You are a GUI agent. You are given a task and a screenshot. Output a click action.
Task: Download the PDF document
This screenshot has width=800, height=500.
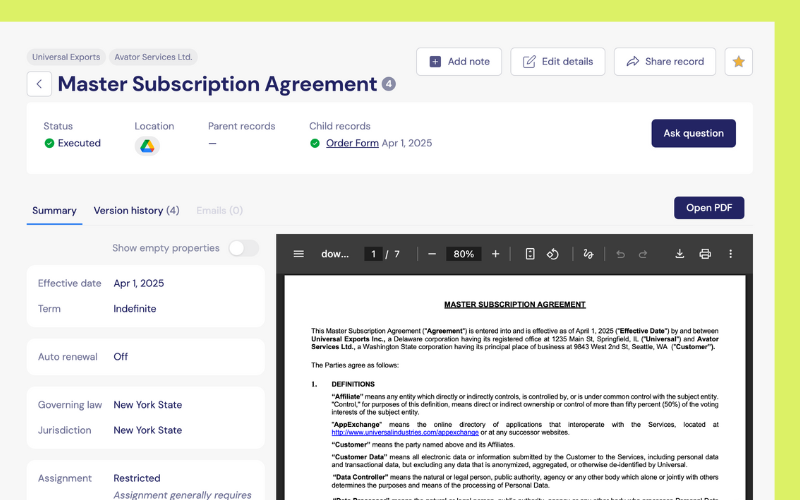(x=680, y=254)
